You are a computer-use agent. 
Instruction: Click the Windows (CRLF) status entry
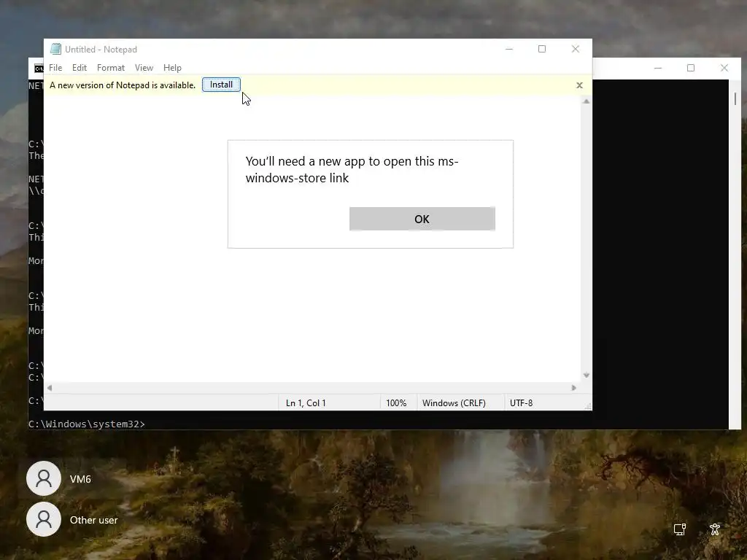coord(454,402)
